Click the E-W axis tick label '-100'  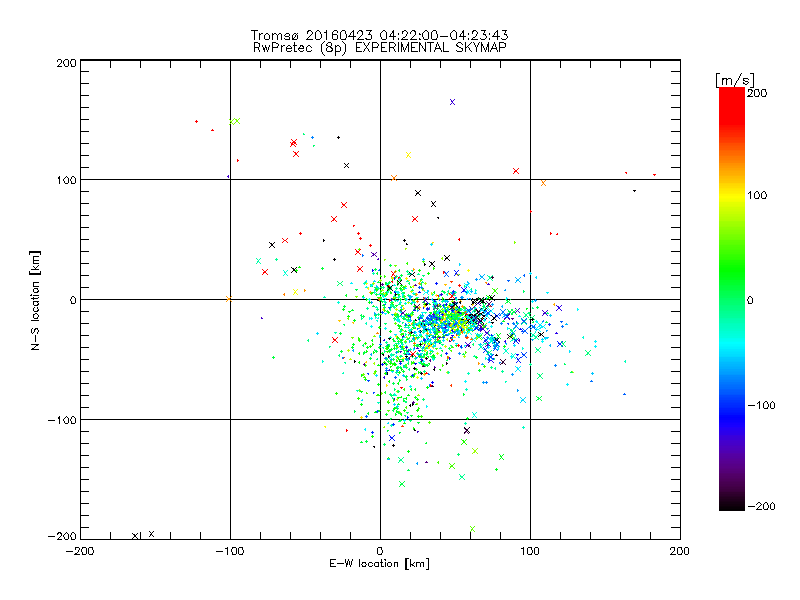230,551
